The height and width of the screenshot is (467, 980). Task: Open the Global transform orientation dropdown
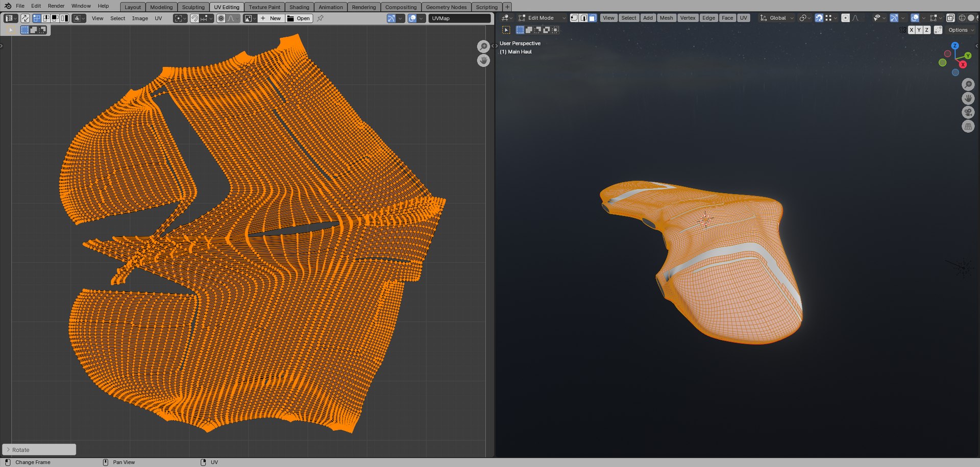point(777,18)
